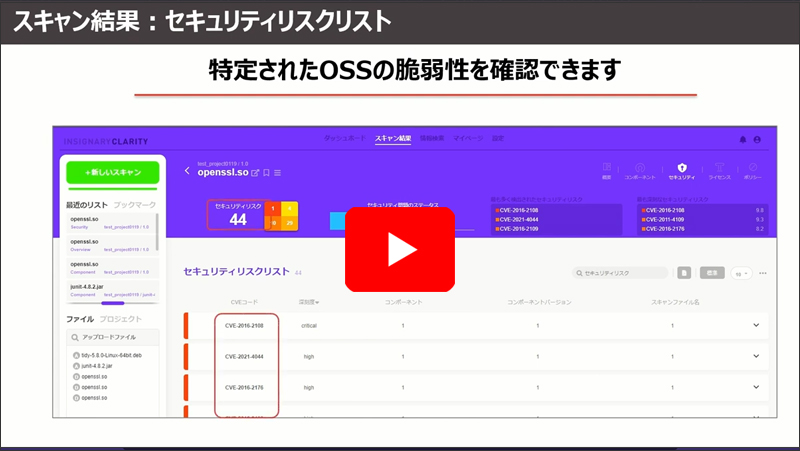
Task: Click the file icon beside junit-4.8.2.jar in file list
Action: pos(77,366)
